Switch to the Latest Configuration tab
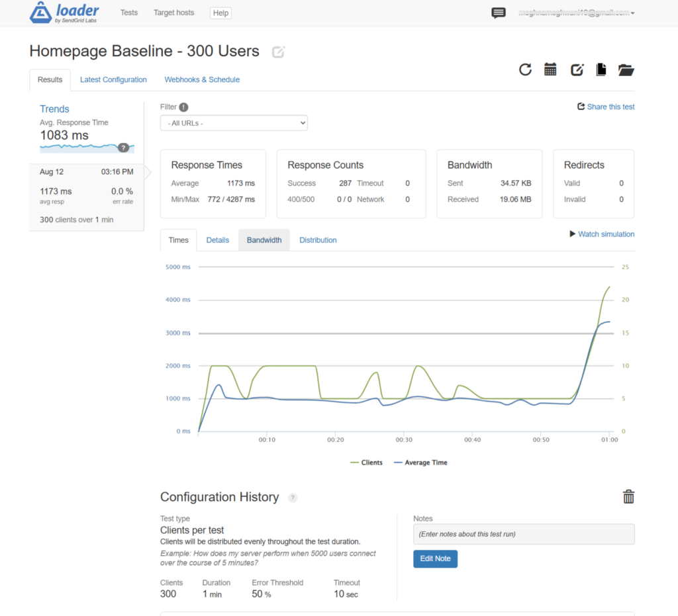Image resolution: width=678 pixels, height=616 pixels. [x=113, y=80]
